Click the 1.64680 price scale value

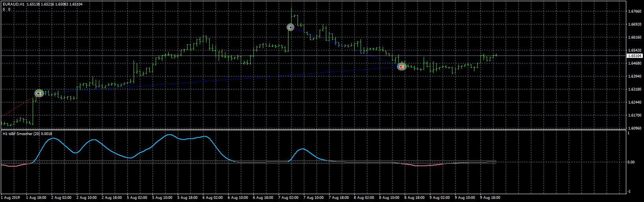(634, 63)
